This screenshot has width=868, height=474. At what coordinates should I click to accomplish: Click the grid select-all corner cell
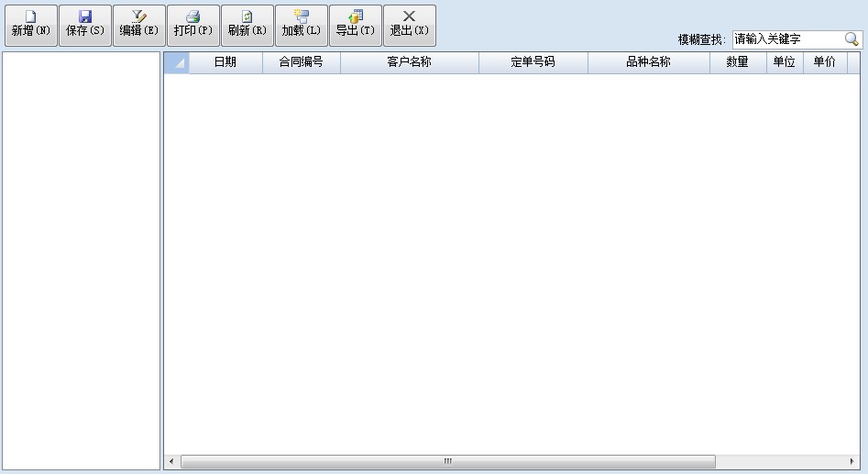176,62
